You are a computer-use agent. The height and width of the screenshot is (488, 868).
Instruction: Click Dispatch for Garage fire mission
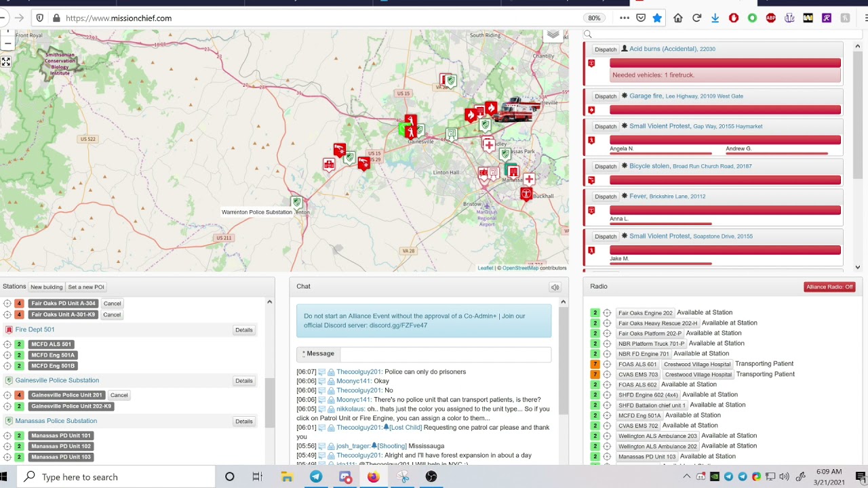point(606,96)
